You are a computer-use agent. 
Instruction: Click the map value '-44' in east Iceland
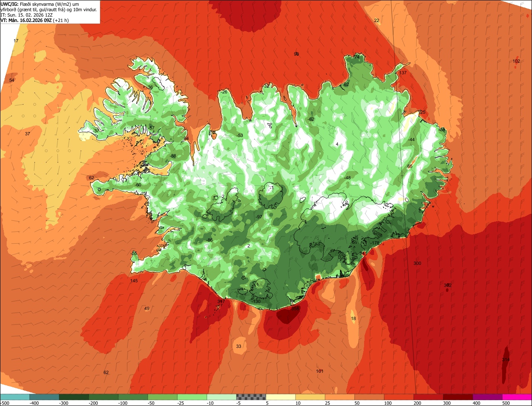point(411,139)
